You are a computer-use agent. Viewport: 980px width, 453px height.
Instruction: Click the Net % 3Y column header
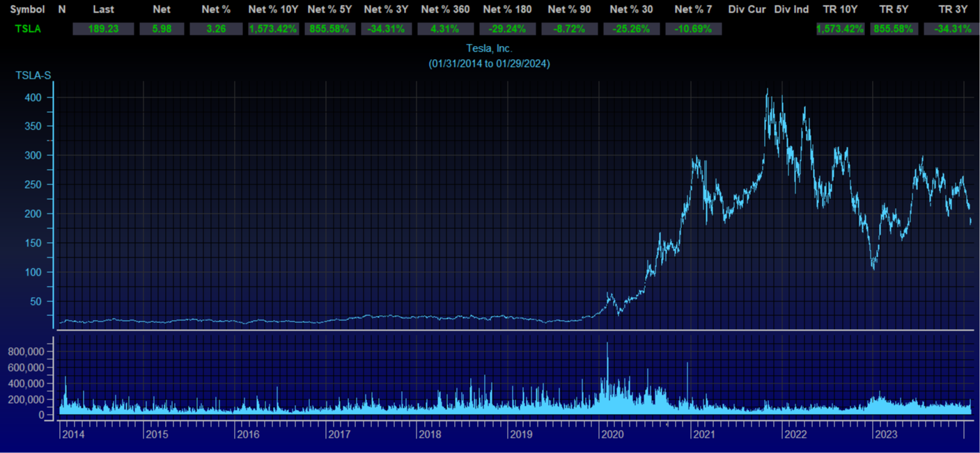coord(386,10)
